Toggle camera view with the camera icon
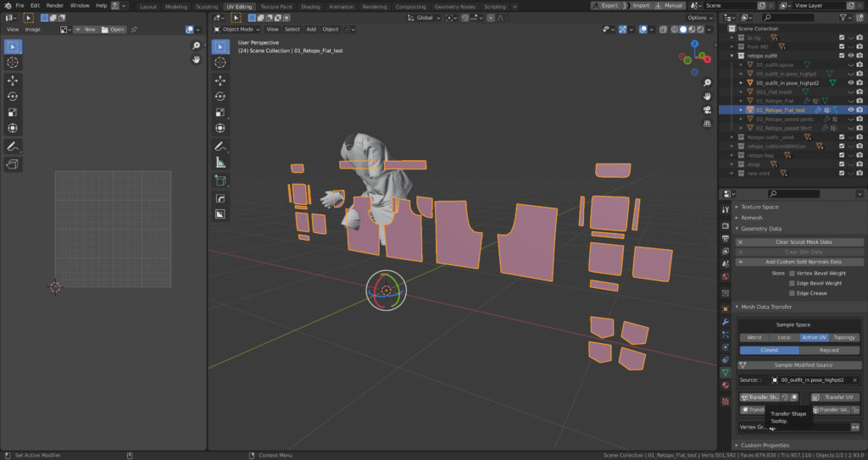868x460 pixels. tap(707, 109)
